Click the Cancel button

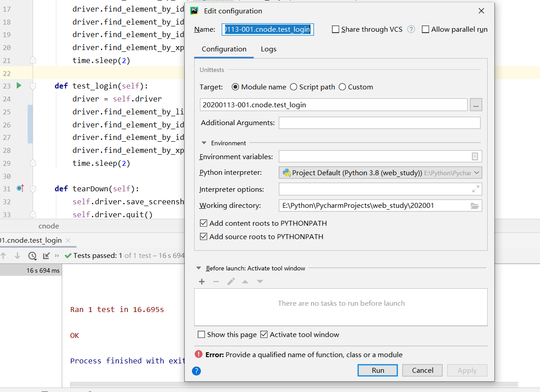click(x=422, y=370)
